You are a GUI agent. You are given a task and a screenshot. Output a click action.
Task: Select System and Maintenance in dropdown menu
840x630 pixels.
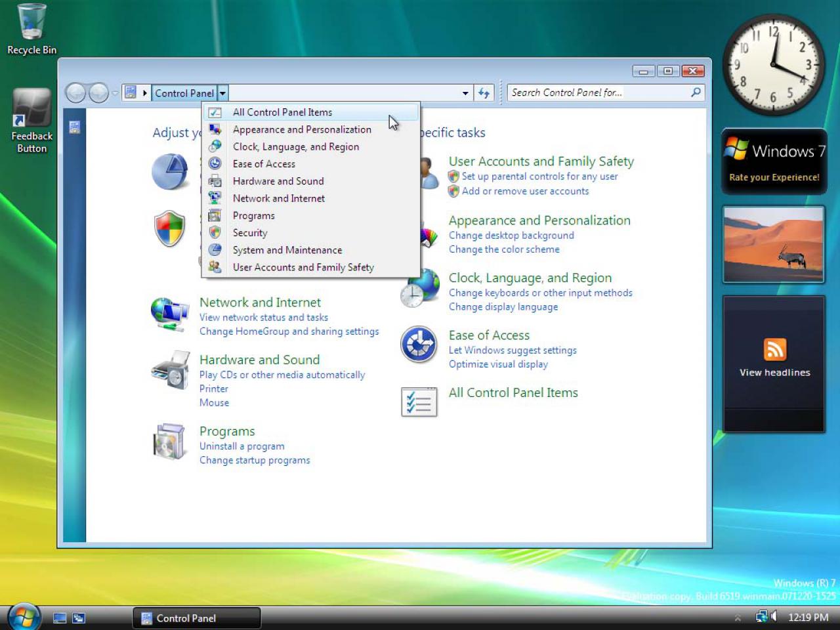point(310,250)
